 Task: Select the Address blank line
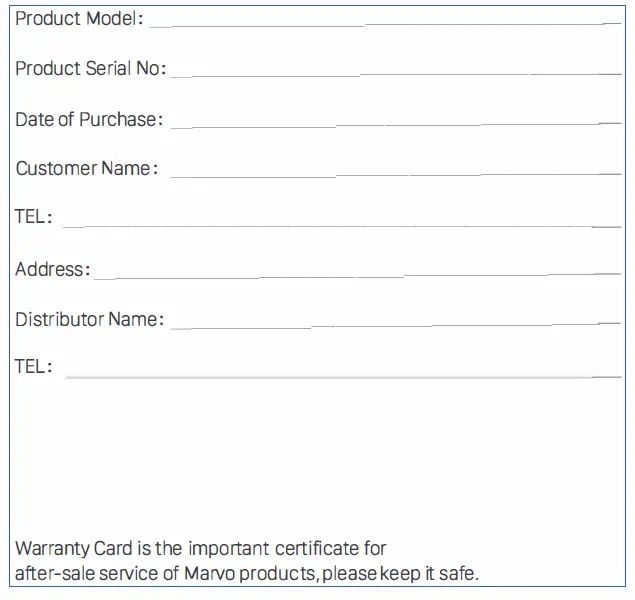357,274
